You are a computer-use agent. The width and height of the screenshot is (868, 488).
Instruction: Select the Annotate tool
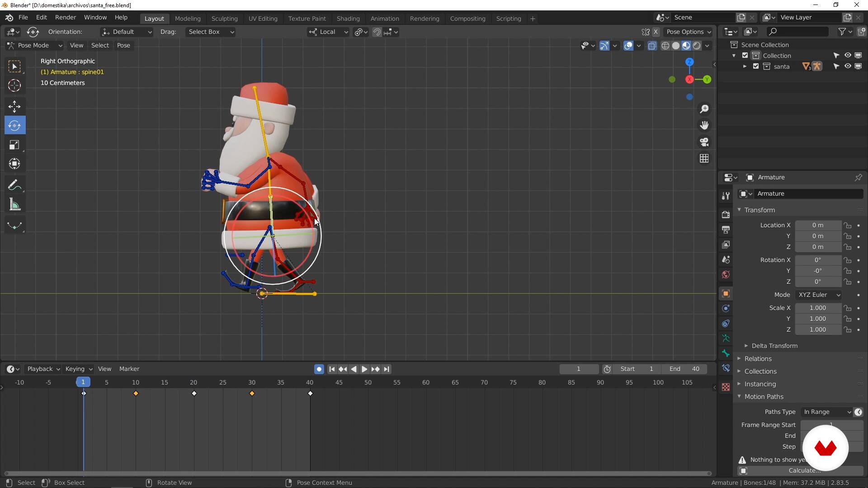coord(14,185)
